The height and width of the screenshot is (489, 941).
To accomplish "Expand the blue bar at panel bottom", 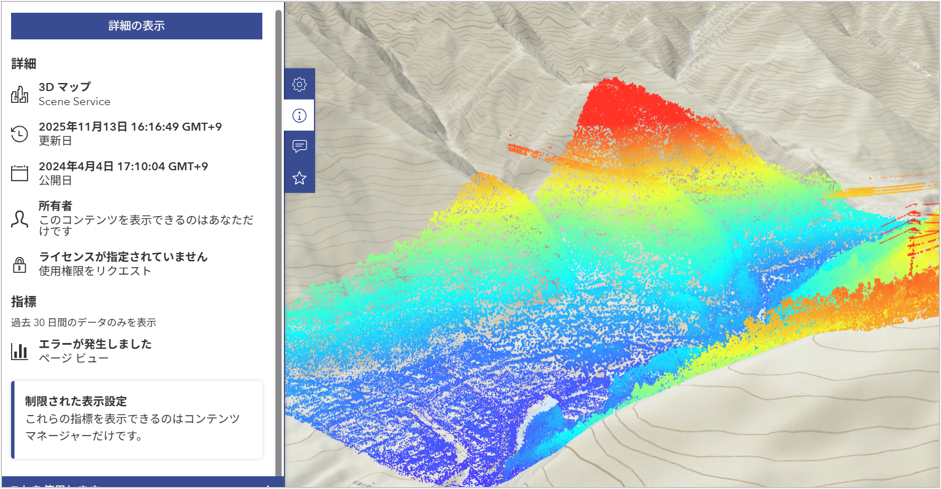I will pyautogui.click(x=142, y=484).
